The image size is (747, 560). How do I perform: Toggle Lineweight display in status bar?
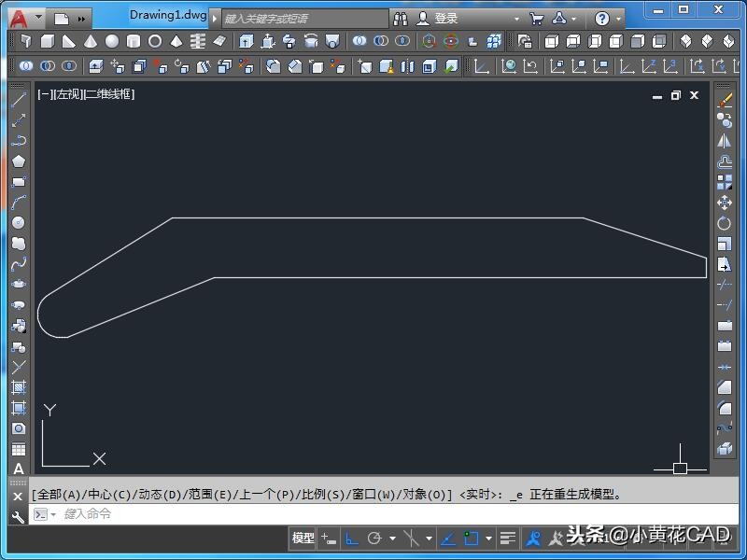508,539
